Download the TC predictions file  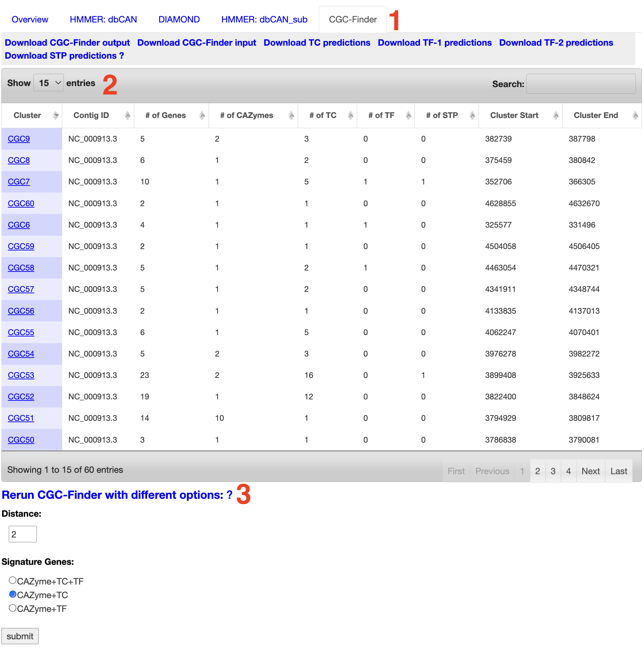[x=316, y=43]
